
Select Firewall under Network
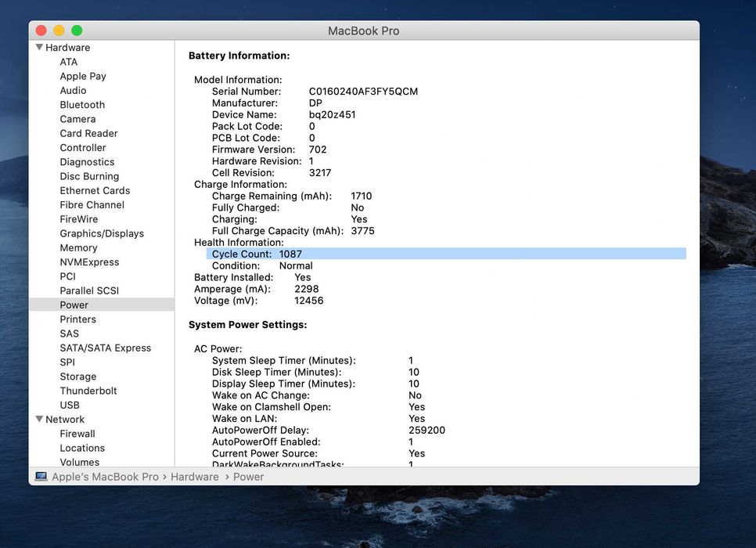77,434
